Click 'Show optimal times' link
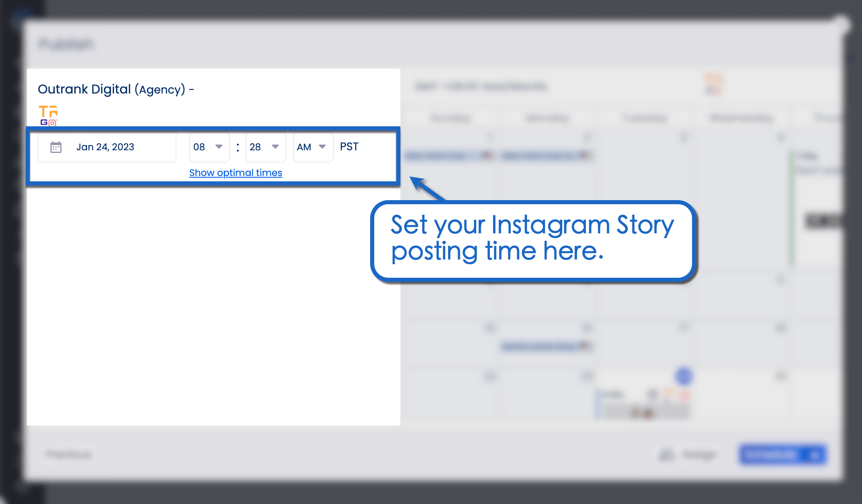Viewport: 862px width, 504px height. (236, 173)
